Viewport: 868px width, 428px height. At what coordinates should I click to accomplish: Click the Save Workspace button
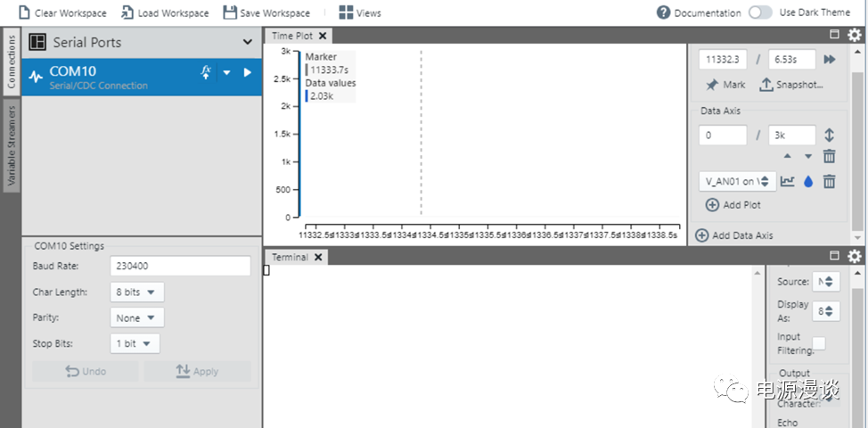pyautogui.click(x=266, y=12)
